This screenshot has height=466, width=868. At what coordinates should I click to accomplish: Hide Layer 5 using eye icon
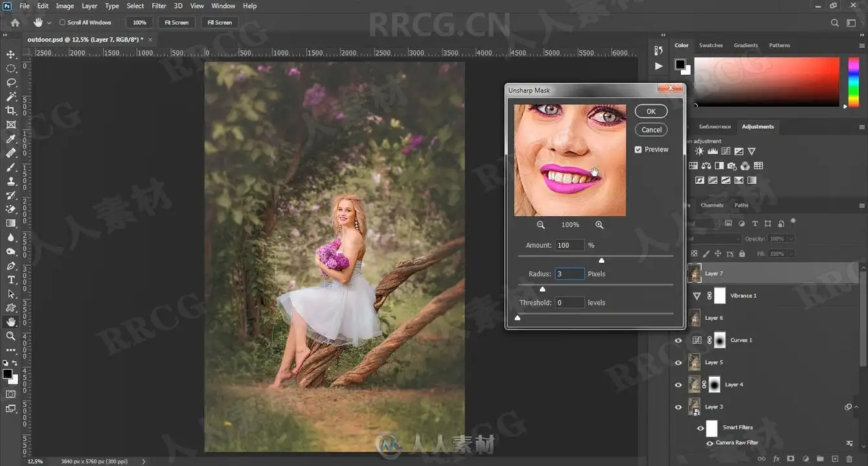678,362
